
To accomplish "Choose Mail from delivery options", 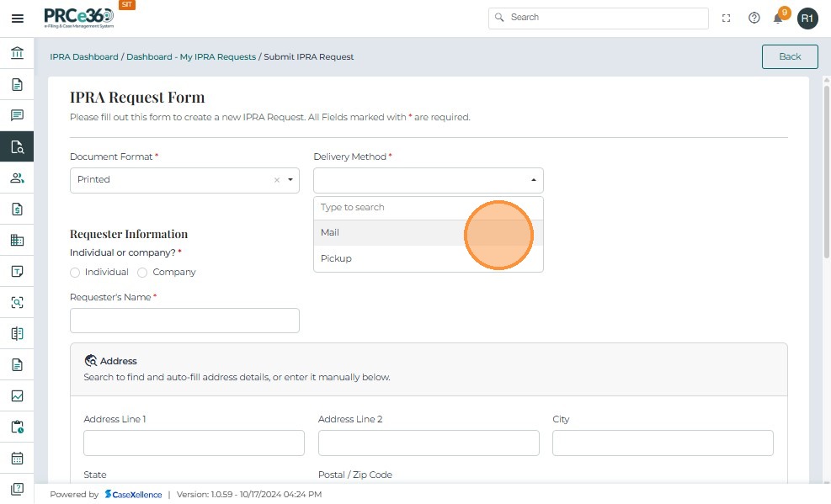I will pos(330,233).
